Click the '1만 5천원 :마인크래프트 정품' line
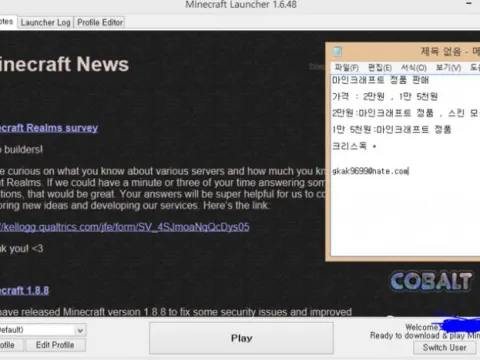Image resolution: width=480 pixels, height=360 pixels. point(391,129)
